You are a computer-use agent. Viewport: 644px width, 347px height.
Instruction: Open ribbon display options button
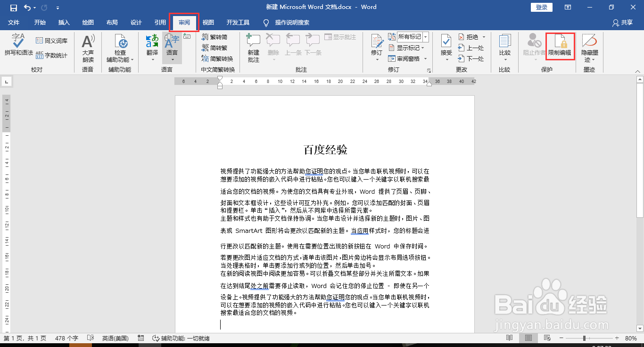point(568,7)
